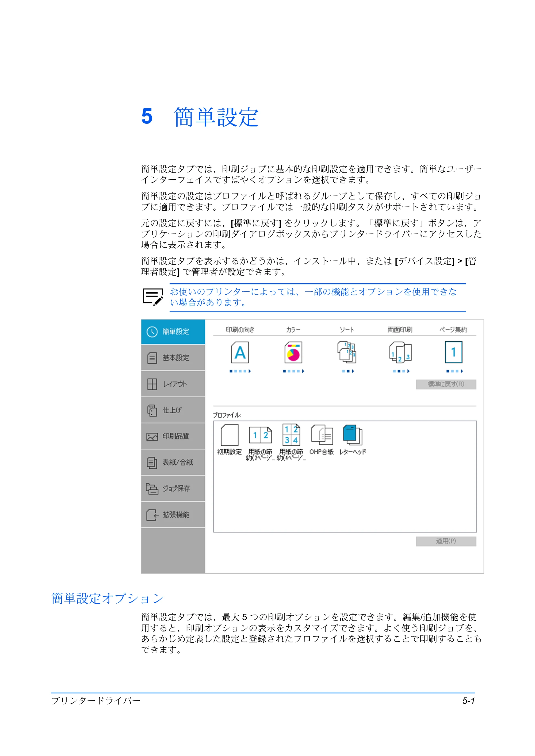Image resolution: width=535 pixels, height=756 pixels.
Task: Click the 印刷の向き column label
Action: pyautogui.click(x=240, y=329)
